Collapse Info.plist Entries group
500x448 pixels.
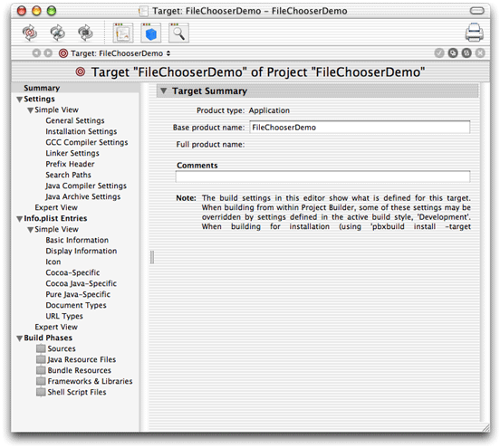tap(19, 219)
